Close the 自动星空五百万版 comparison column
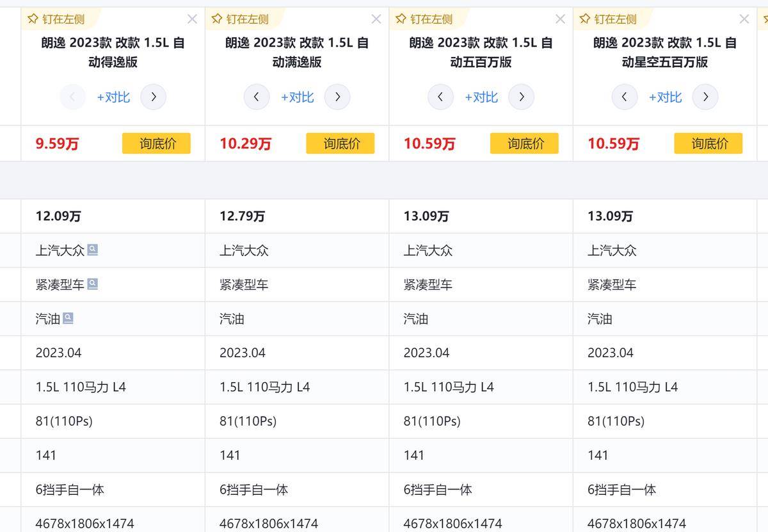768x532 pixels. (x=744, y=19)
